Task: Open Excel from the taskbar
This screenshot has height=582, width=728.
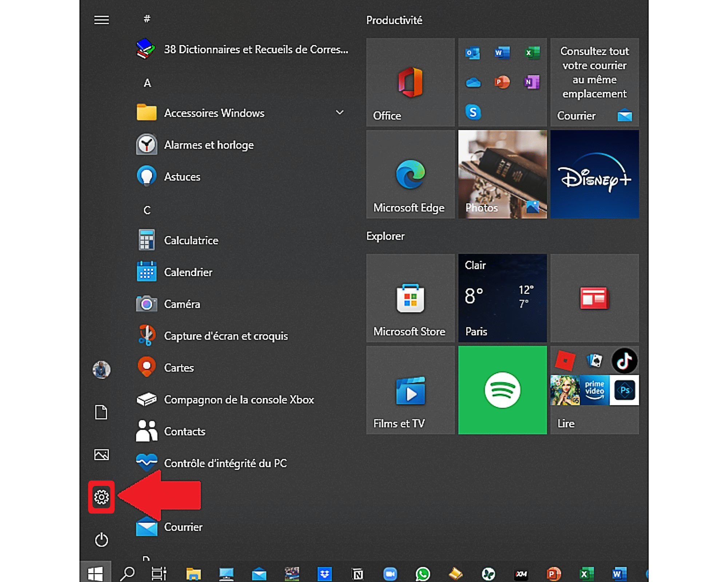Action: tap(586, 574)
